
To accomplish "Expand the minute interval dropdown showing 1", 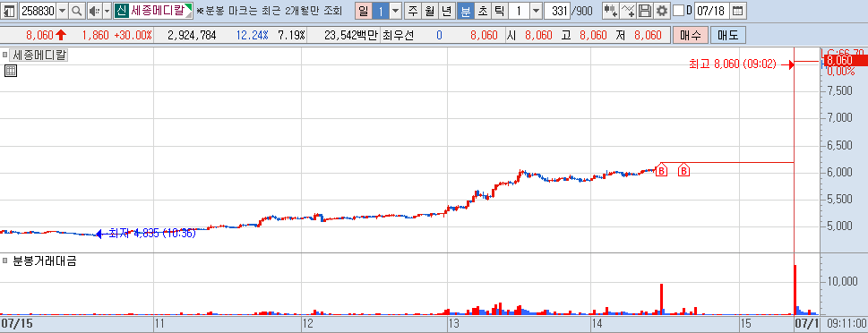I will (x=537, y=11).
